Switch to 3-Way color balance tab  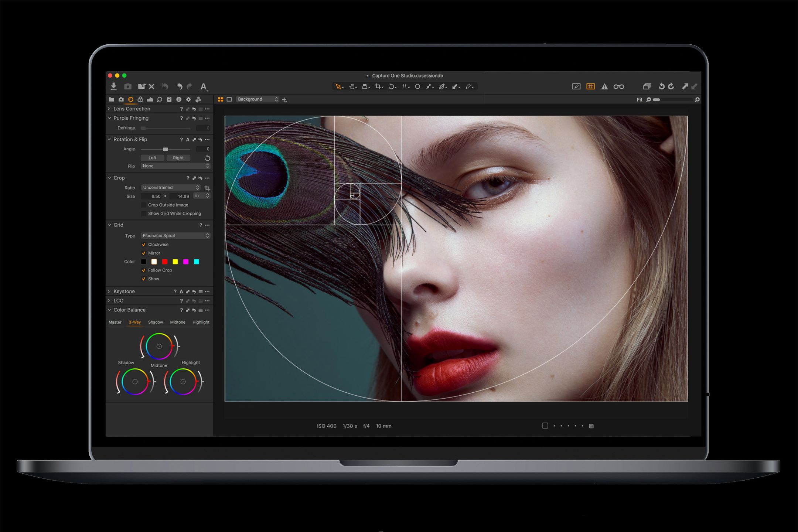tap(134, 322)
